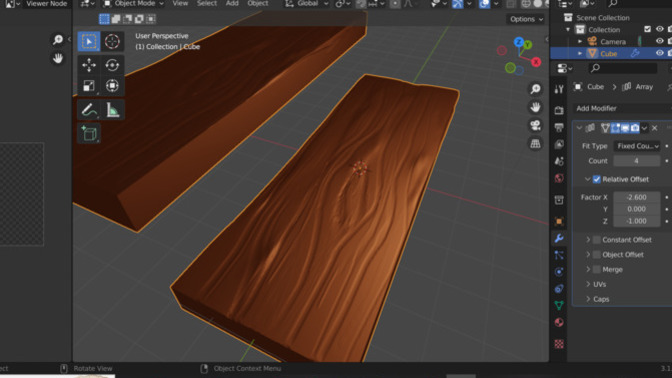The height and width of the screenshot is (378, 672).
Task: Uncheck Relative Offset checkbox
Action: tap(597, 179)
